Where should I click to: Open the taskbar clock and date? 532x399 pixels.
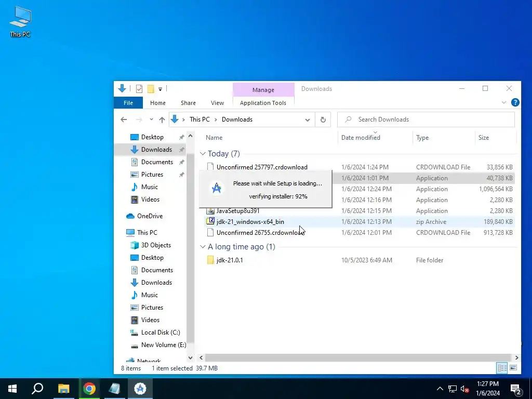pyautogui.click(x=488, y=389)
